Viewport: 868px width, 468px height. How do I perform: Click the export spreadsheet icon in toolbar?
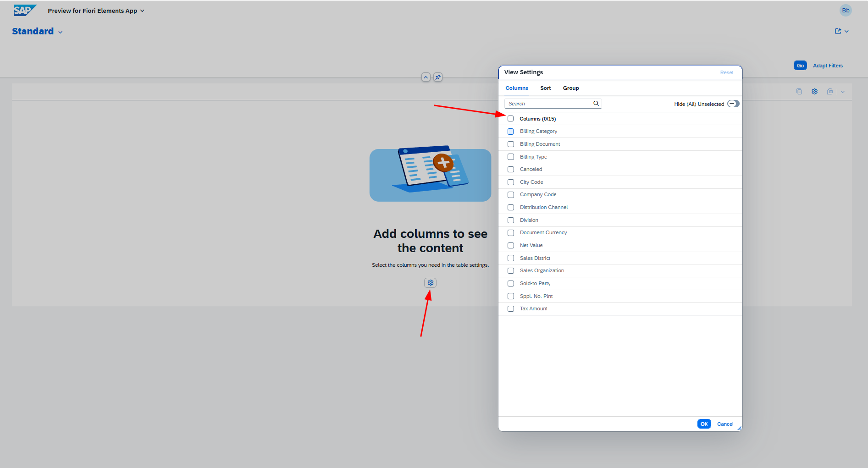tap(830, 92)
